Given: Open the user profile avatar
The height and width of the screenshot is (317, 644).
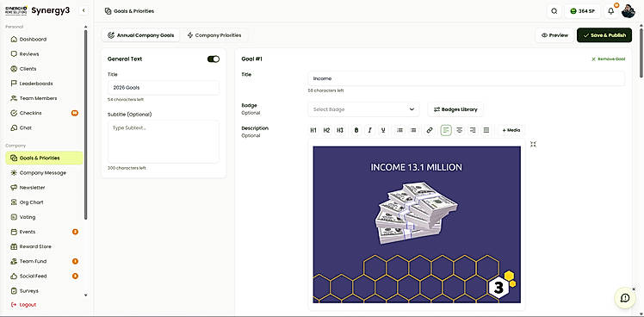Looking at the screenshot, I should (629, 11).
